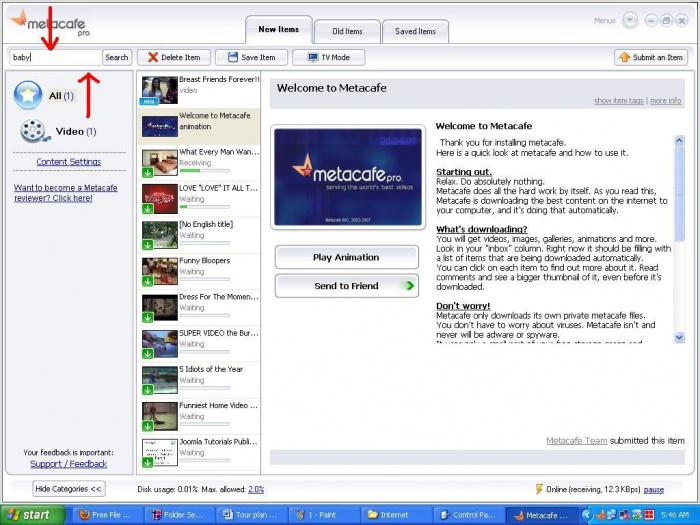The height and width of the screenshot is (525, 700).
Task: Open the Internet folder taskbar item
Action: point(396,515)
